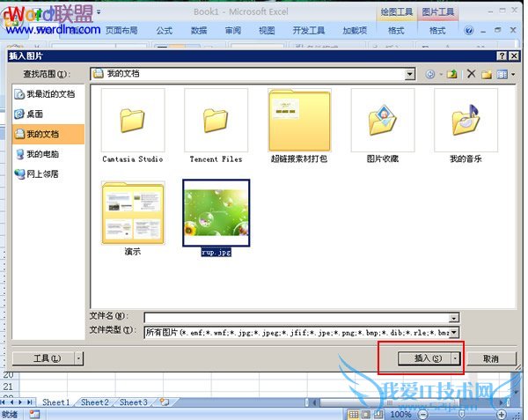528x420 pixels.
Task: Open the 视图 ribbon tab
Action: click(267, 30)
